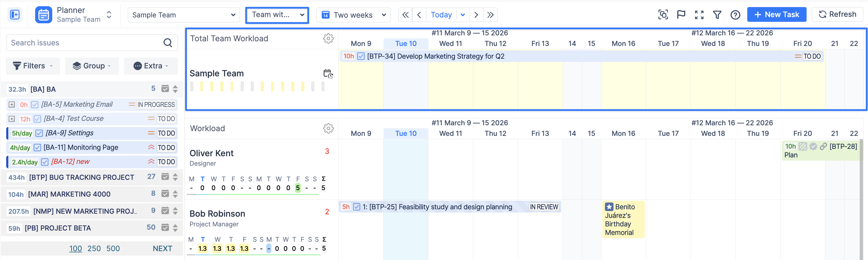The image size is (868, 260).
Task: Click the search magnifier icon
Action: pyautogui.click(x=168, y=43)
